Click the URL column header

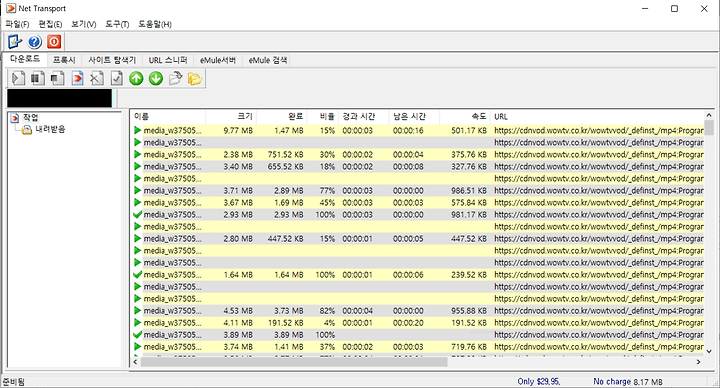(x=597, y=117)
